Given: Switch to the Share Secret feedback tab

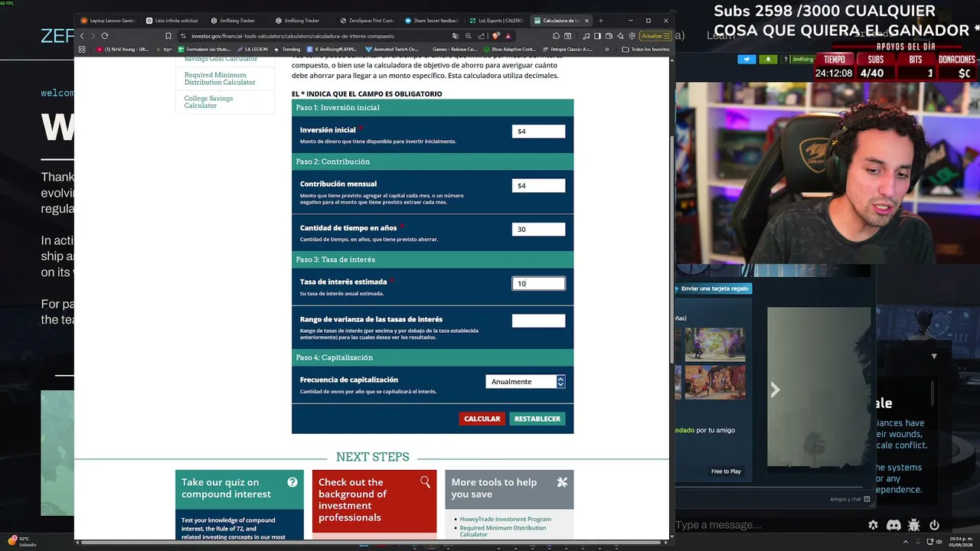Looking at the screenshot, I should click(431, 21).
